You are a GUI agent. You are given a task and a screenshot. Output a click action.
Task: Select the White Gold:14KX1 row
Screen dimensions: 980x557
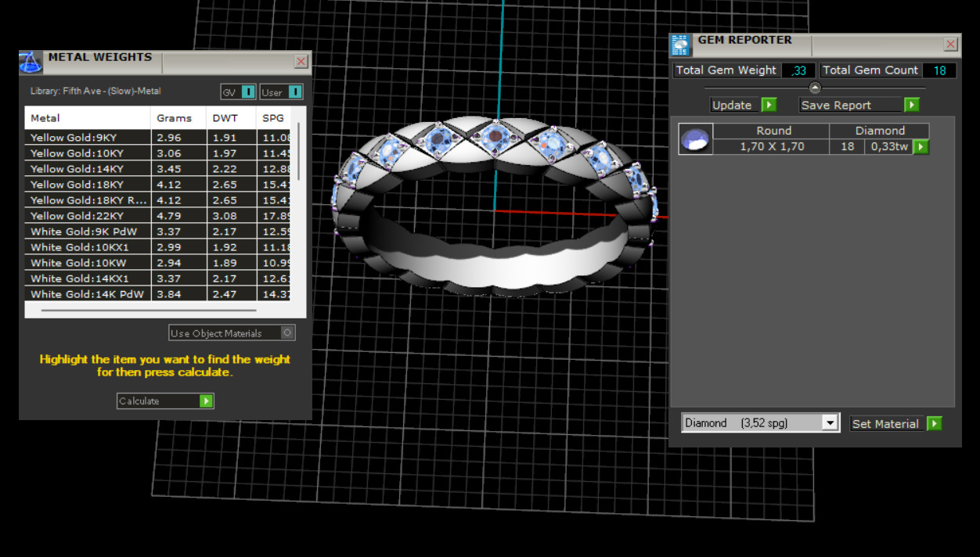coord(157,278)
